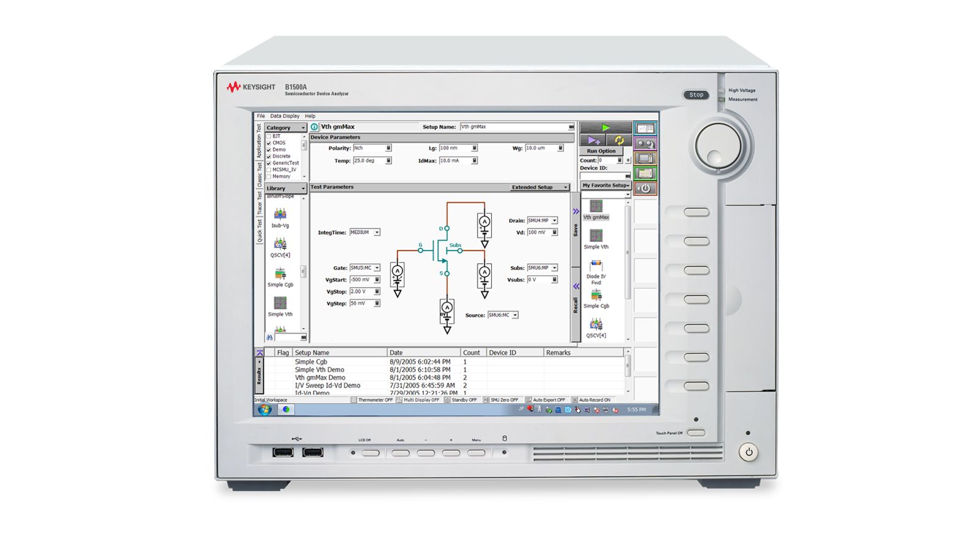
Task: Open the Subs SMU6:MP dropdown
Action: [x=543, y=268]
